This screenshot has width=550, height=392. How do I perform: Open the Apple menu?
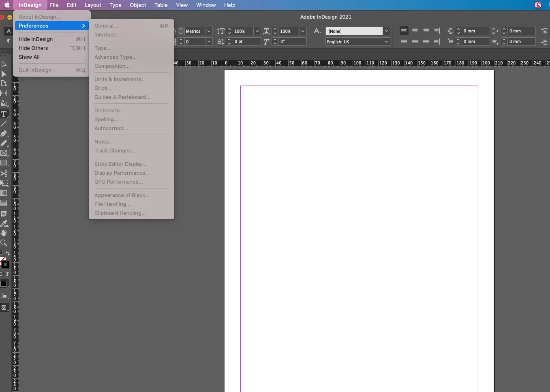click(7, 5)
